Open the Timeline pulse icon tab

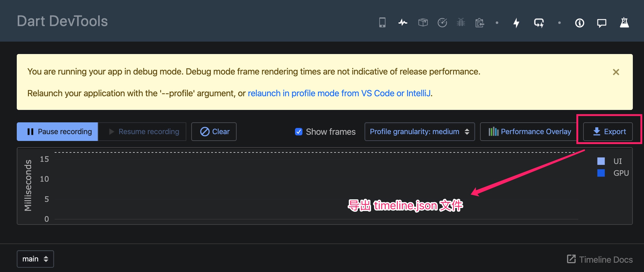point(403,22)
